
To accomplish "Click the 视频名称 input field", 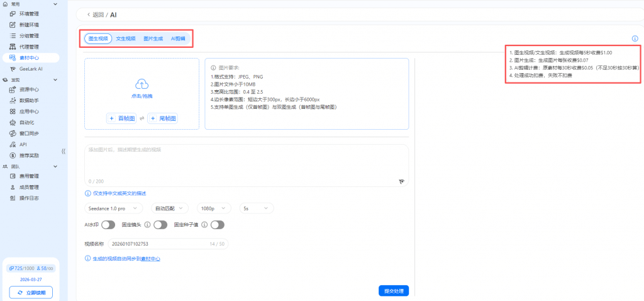I will 157,243.
